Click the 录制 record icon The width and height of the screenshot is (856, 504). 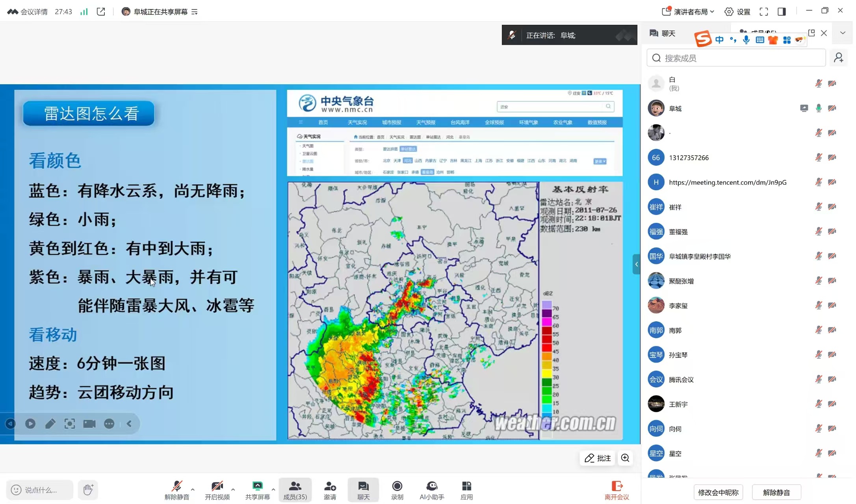point(397,486)
